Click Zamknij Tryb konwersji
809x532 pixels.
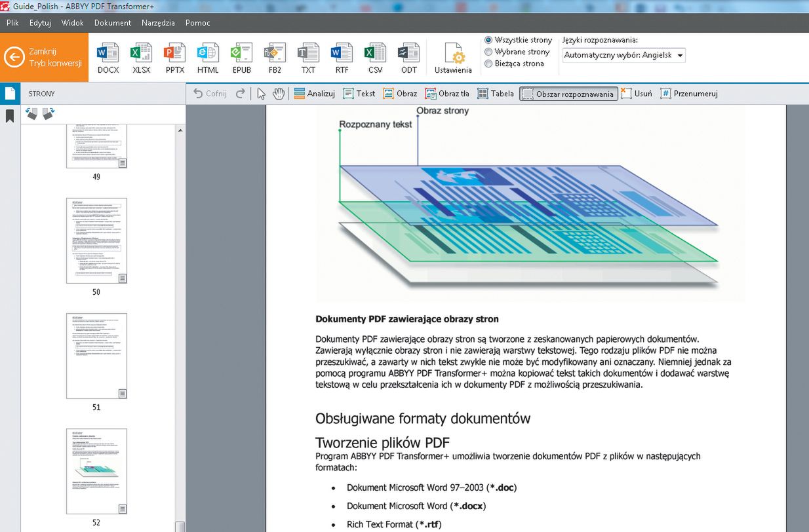pyautogui.click(x=41, y=57)
